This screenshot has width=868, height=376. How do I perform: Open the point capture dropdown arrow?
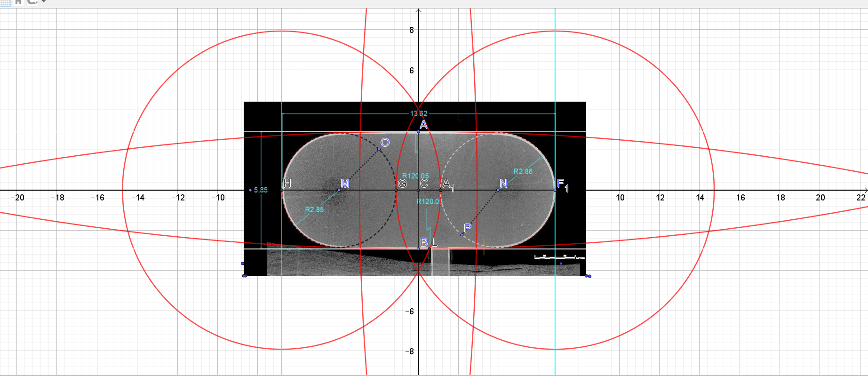[x=43, y=1]
